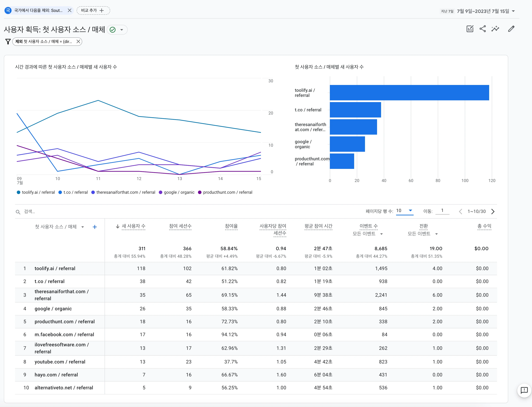Toggle toolify.ai / referral legend series
The height and width of the screenshot is (407, 532).
click(36, 192)
